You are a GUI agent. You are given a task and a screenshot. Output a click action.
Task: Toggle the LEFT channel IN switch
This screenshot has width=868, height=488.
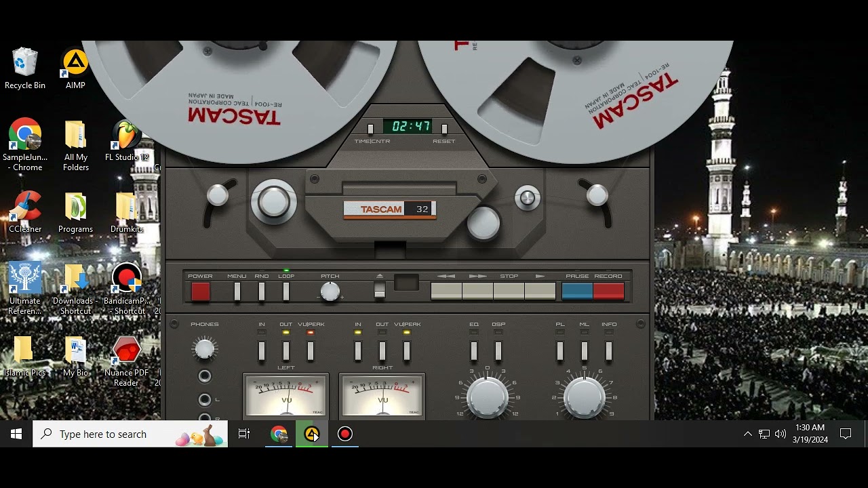262,351
